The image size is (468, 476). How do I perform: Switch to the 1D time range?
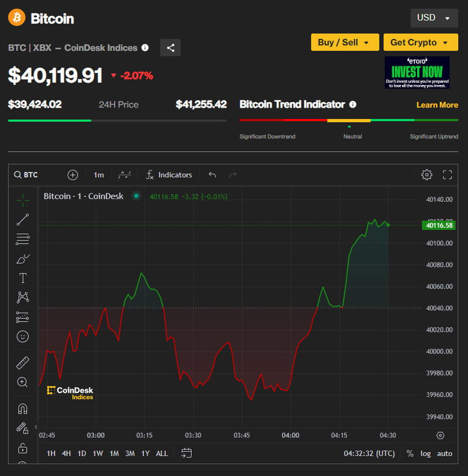point(82,453)
